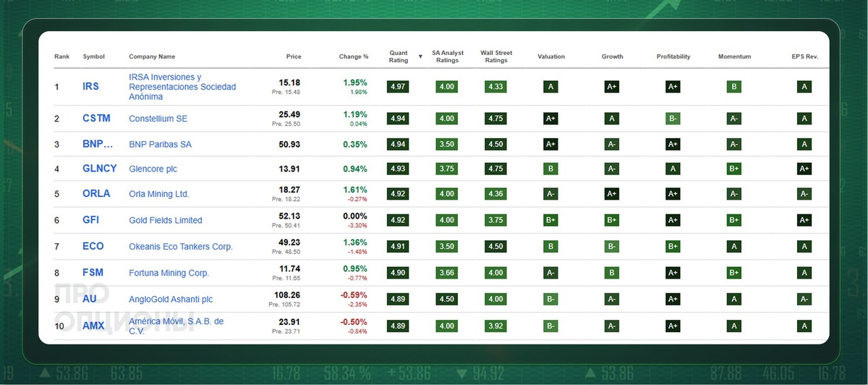Sort by SA Analyst Ratings header
868x385 pixels.
(x=448, y=56)
